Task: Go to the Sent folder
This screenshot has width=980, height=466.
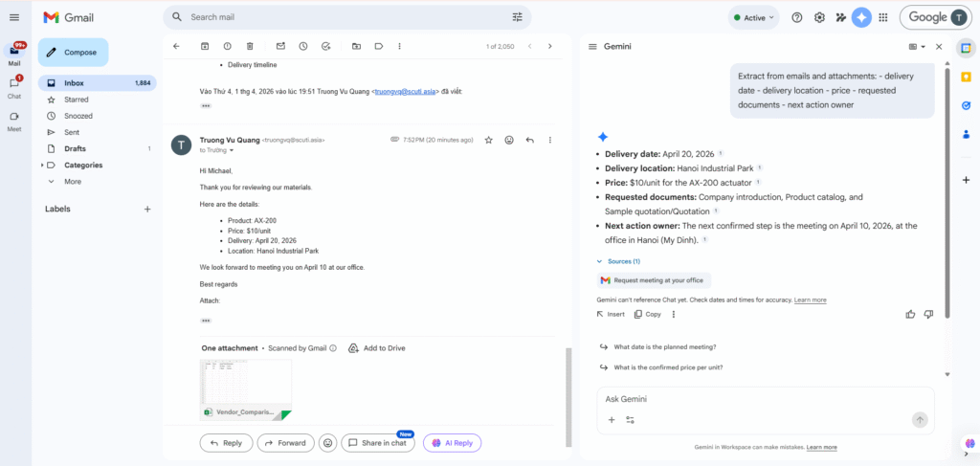Action: click(x=72, y=132)
